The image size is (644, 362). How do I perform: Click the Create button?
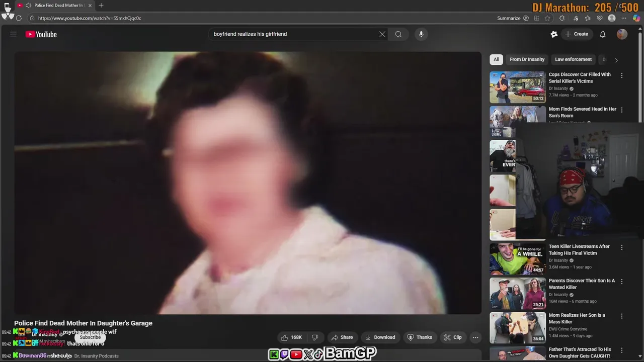click(x=577, y=34)
